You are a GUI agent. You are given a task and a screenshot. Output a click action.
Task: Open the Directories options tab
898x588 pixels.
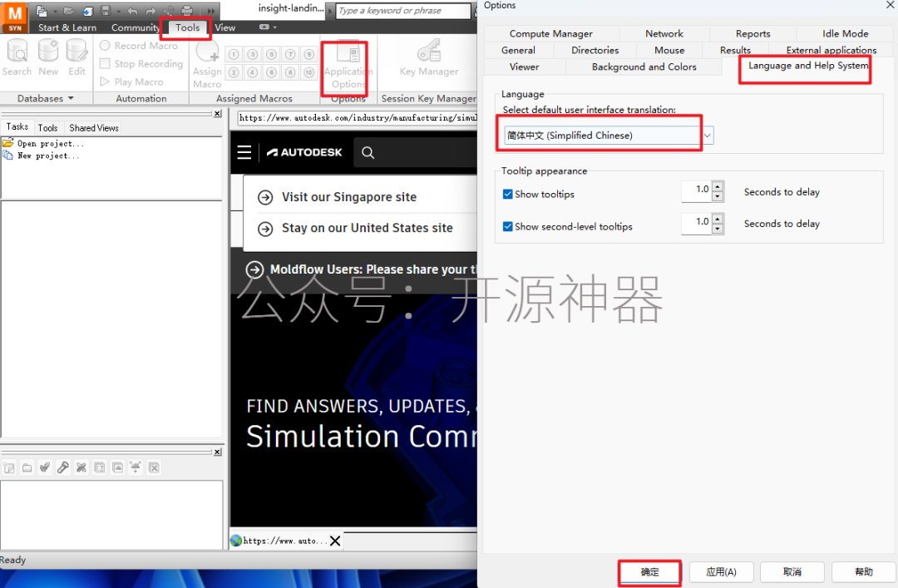[595, 51]
